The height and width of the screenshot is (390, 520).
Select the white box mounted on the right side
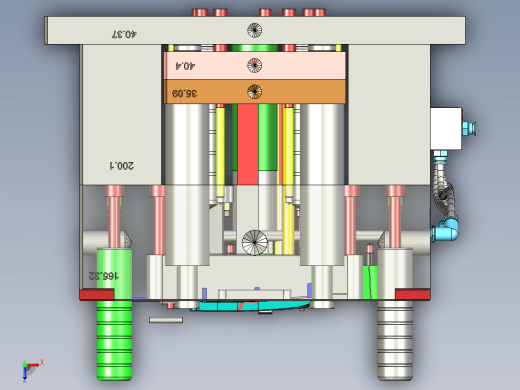[x=446, y=128]
